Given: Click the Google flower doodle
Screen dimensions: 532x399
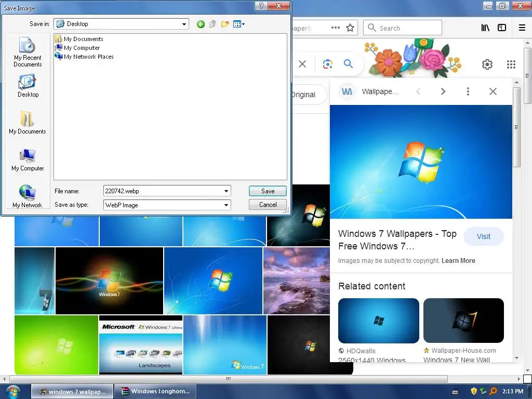Looking at the screenshot, I should [x=413, y=57].
